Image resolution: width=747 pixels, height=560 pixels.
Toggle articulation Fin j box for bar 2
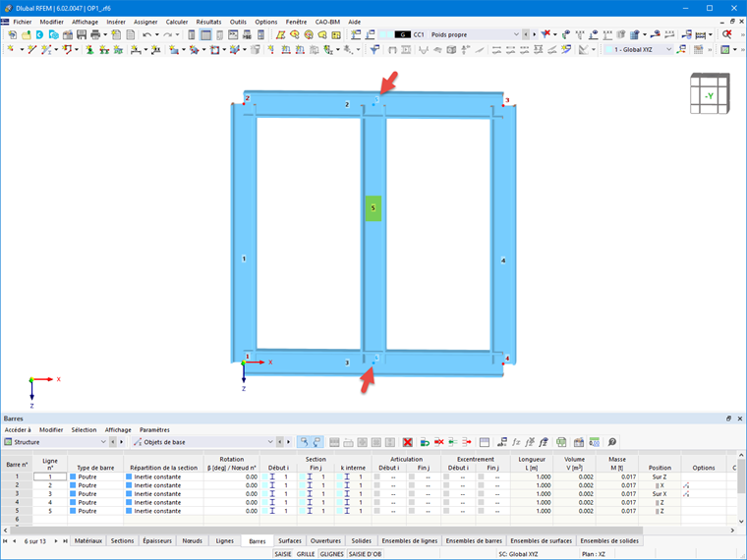(411, 485)
